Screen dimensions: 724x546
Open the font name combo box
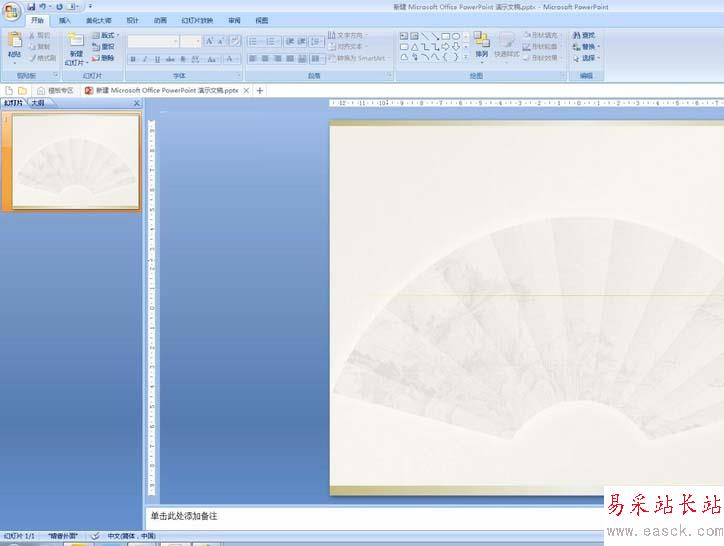(153, 42)
